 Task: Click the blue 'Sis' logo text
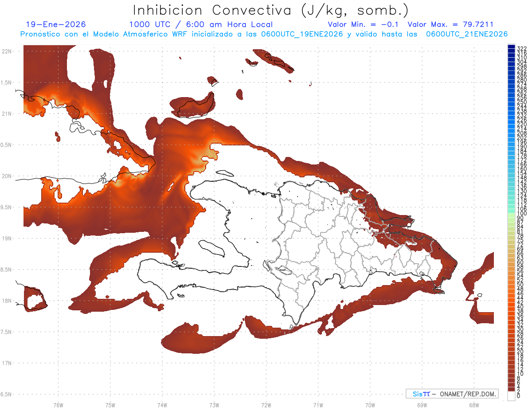pos(418,394)
